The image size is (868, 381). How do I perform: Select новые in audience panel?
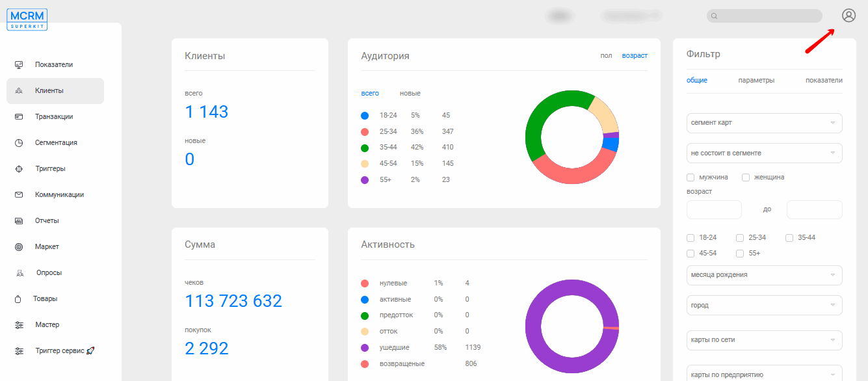coord(410,94)
